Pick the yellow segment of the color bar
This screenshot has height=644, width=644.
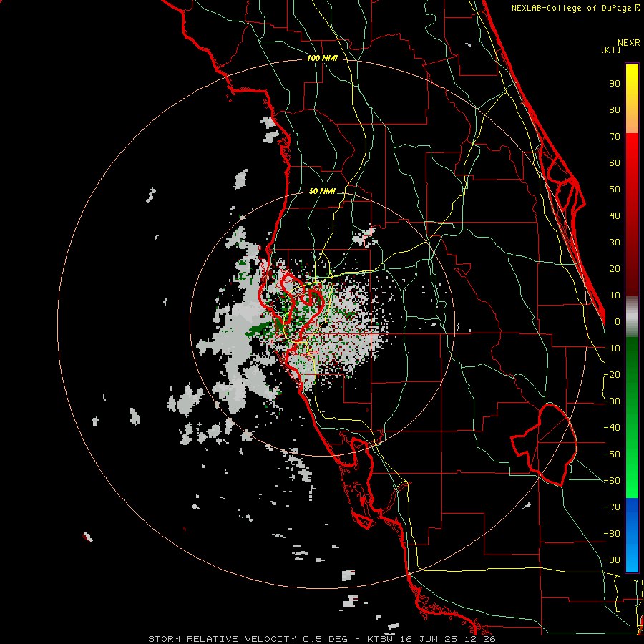[632, 99]
